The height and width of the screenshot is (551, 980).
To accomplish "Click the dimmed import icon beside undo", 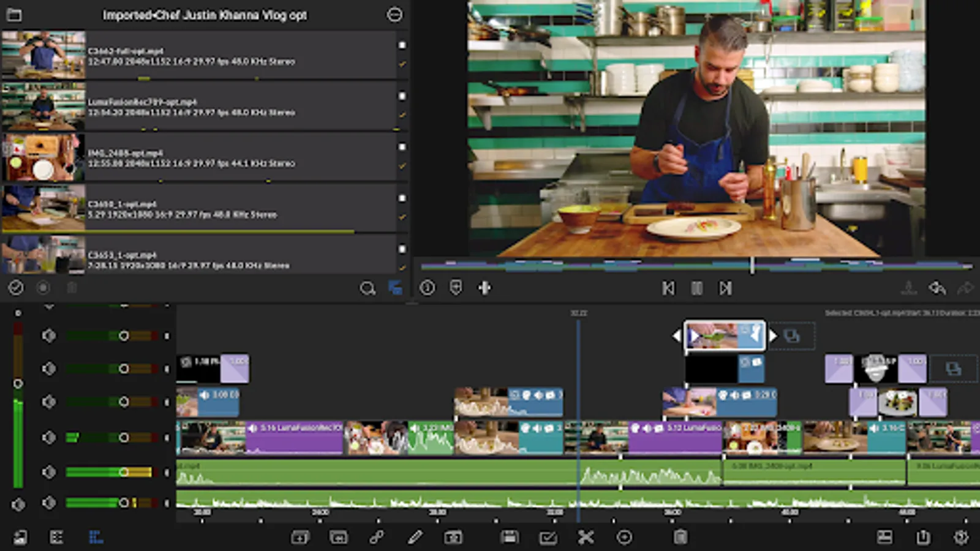I will pyautogui.click(x=909, y=288).
